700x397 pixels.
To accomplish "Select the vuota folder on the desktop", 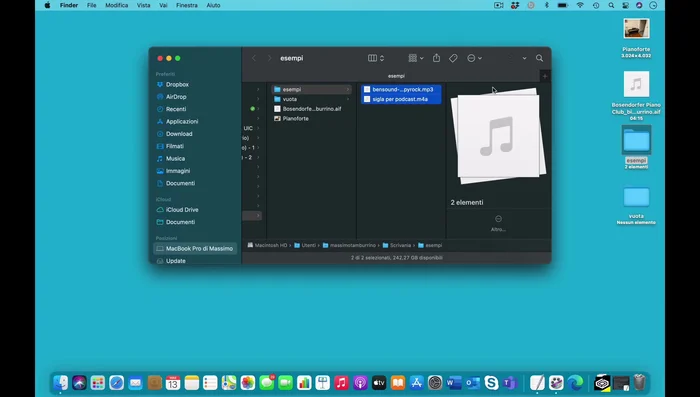I will pyautogui.click(x=636, y=197).
